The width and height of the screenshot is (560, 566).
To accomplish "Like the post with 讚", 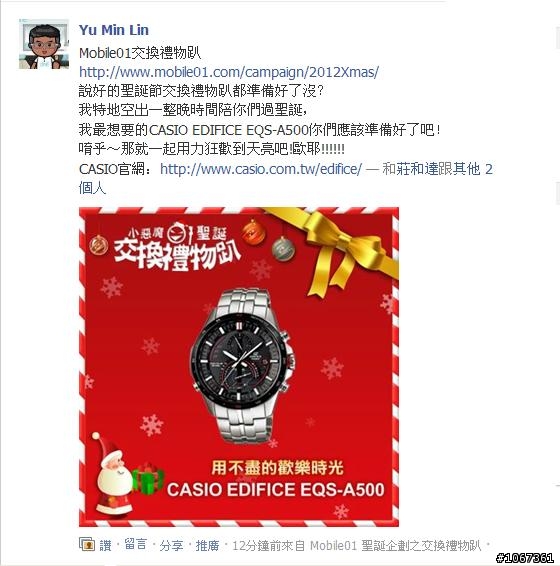I will (105, 545).
